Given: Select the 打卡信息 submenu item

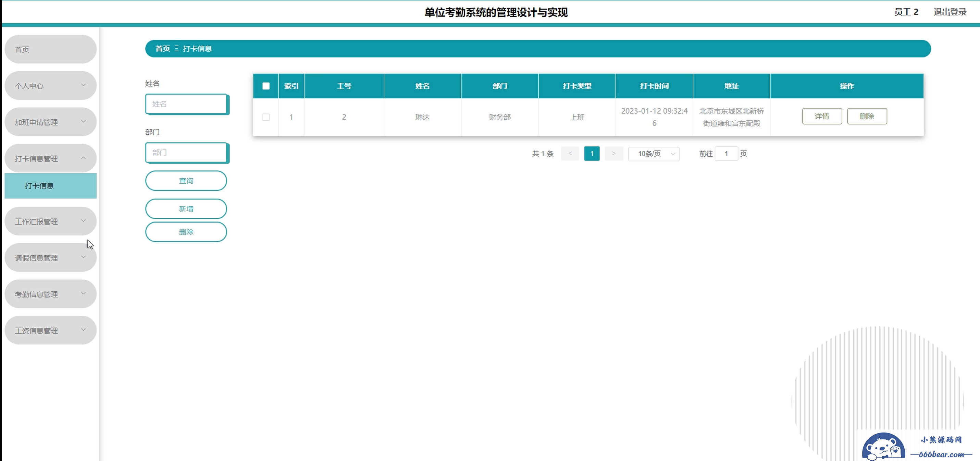Looking at the screenshot, I should (51, 186).
